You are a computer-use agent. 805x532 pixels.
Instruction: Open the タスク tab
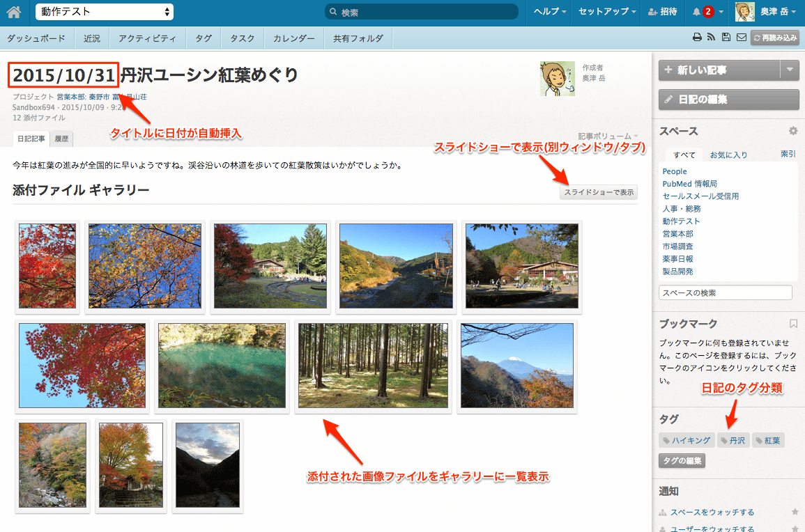click(x=243, y=38)
